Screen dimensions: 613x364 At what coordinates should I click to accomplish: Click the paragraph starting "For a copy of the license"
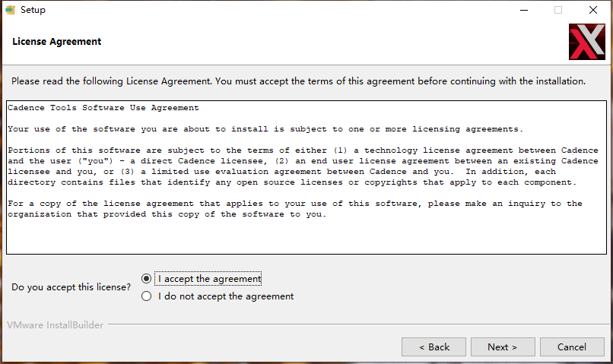294,208
